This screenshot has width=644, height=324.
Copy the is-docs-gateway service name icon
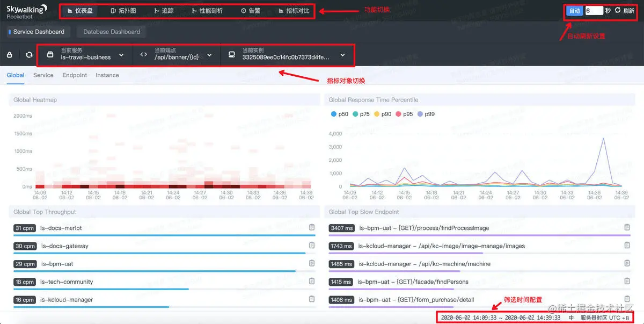pos(312,246)
